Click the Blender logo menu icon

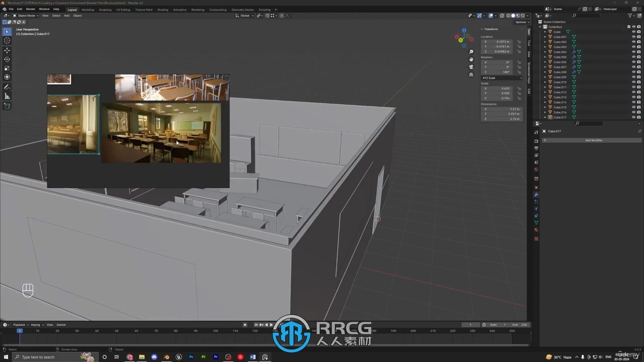pos(5,9)
